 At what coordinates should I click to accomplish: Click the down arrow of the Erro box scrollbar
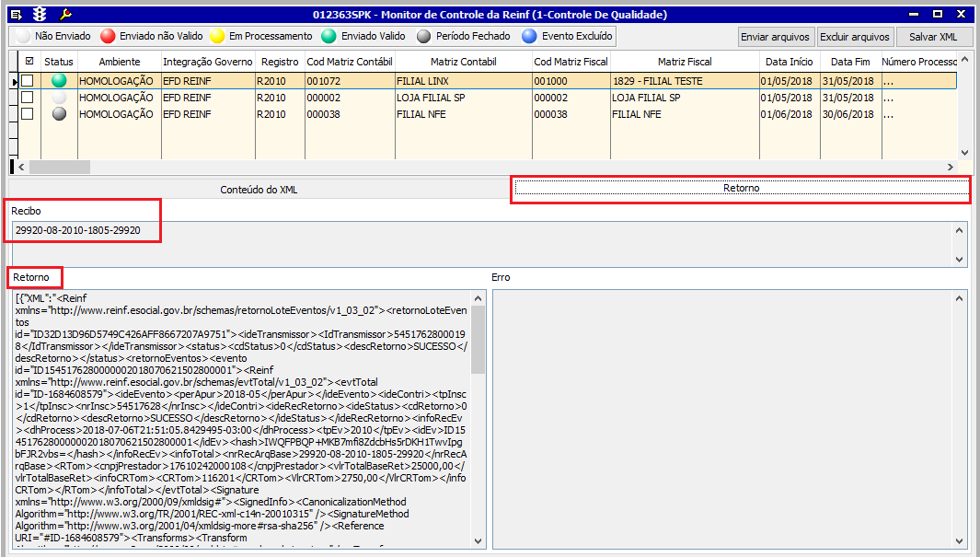pos(960,541)
